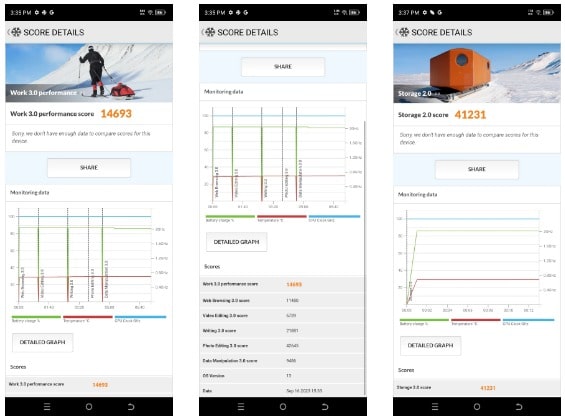Tap the back arrow on Work 3.0 score screen

click(x=9, y=32)
